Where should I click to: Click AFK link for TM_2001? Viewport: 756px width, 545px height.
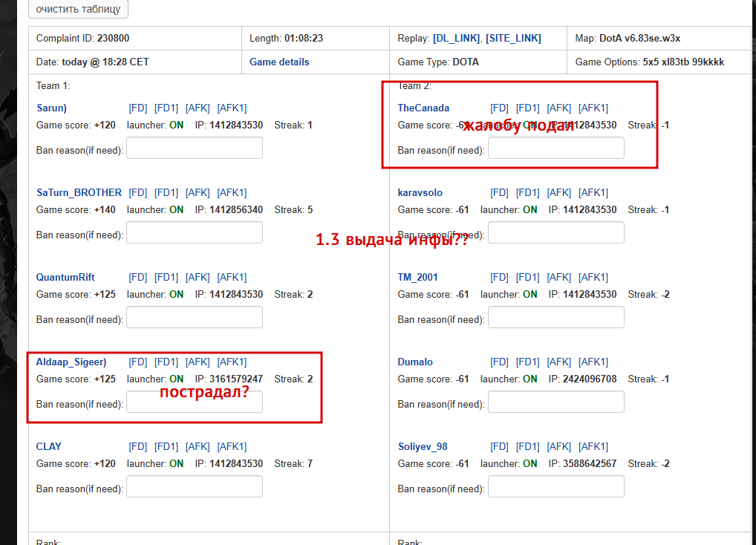[559, 278]
